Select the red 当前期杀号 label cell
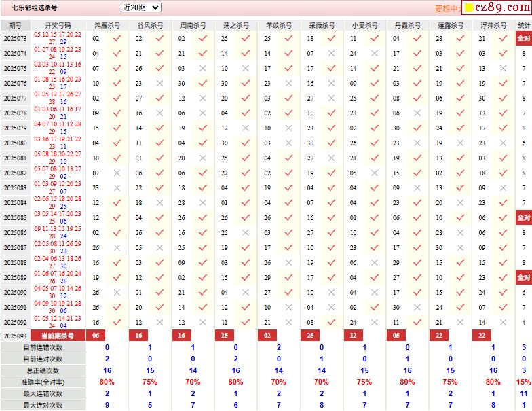 [58, 336]
